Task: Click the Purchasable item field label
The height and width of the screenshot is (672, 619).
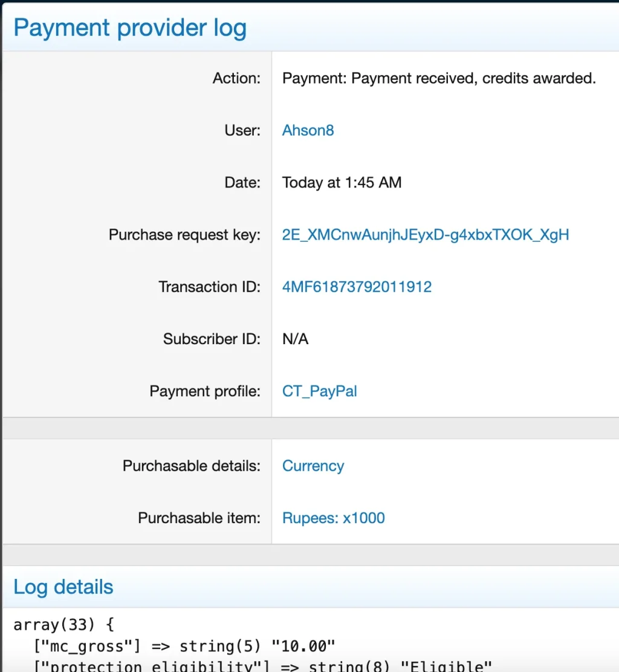Action: click(x=199, y=518)
